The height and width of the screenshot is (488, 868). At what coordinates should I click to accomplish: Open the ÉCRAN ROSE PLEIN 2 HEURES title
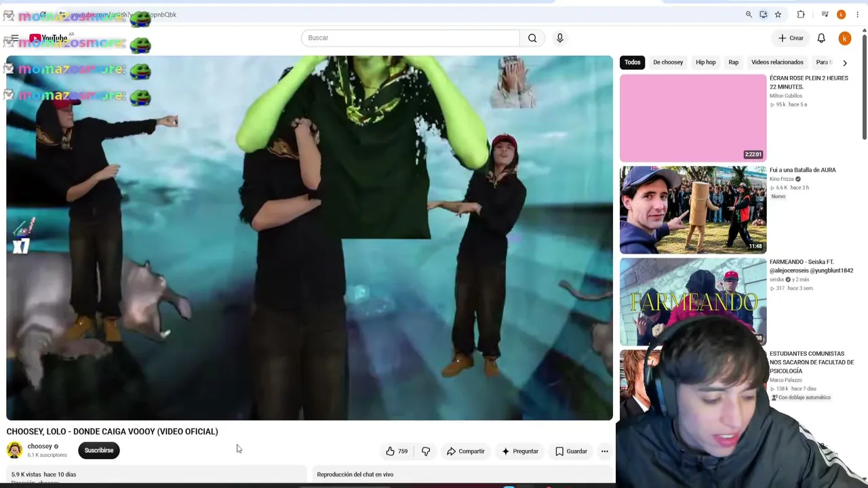click(x=808, y=83)
